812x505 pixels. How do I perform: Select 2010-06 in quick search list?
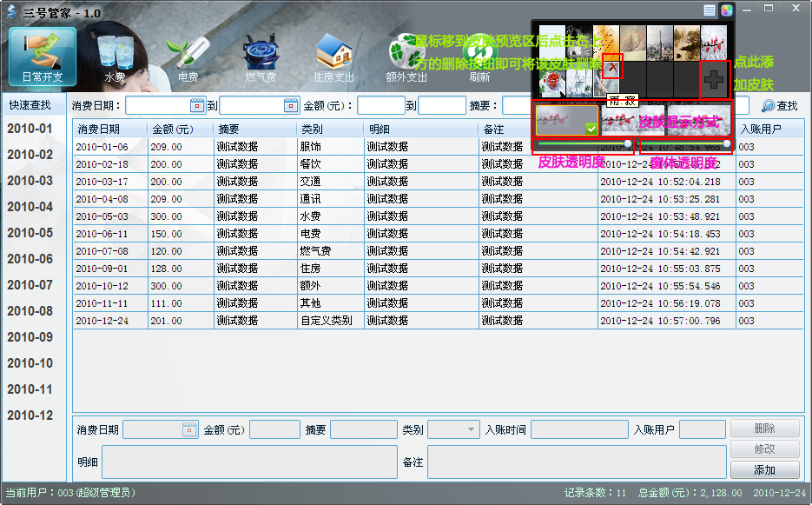coord(30,259)
